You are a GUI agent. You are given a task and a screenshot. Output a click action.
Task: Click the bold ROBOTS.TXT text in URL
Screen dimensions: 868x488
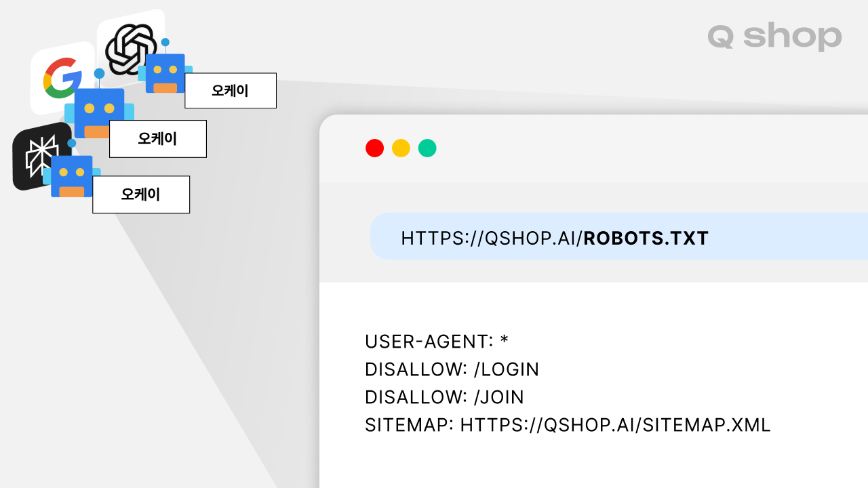(x=646, y=239)
